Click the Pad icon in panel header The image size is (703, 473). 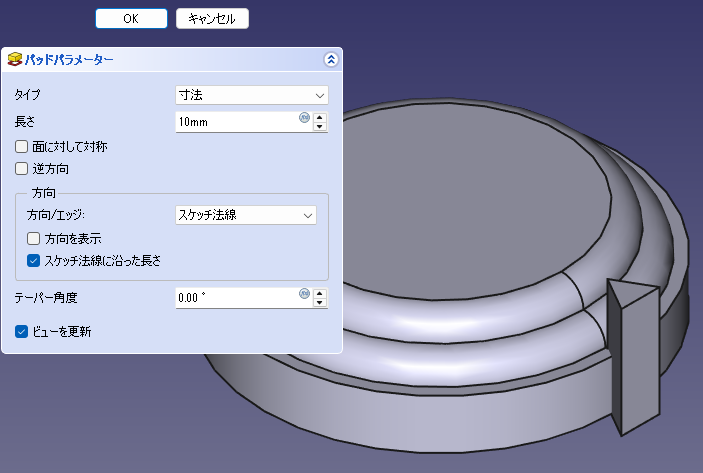tap(14, 60)
